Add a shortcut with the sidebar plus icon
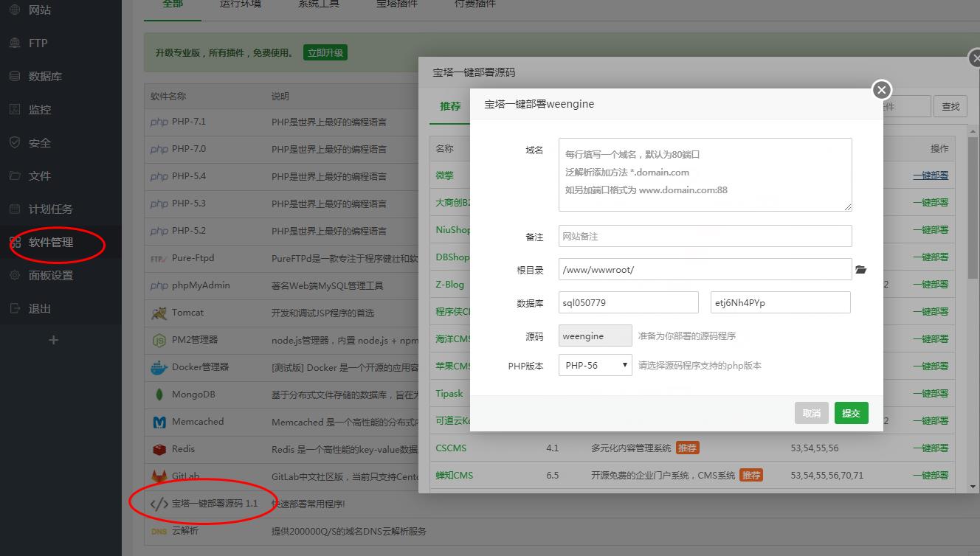The image size is (980, 556). click(x=53, y=340)
